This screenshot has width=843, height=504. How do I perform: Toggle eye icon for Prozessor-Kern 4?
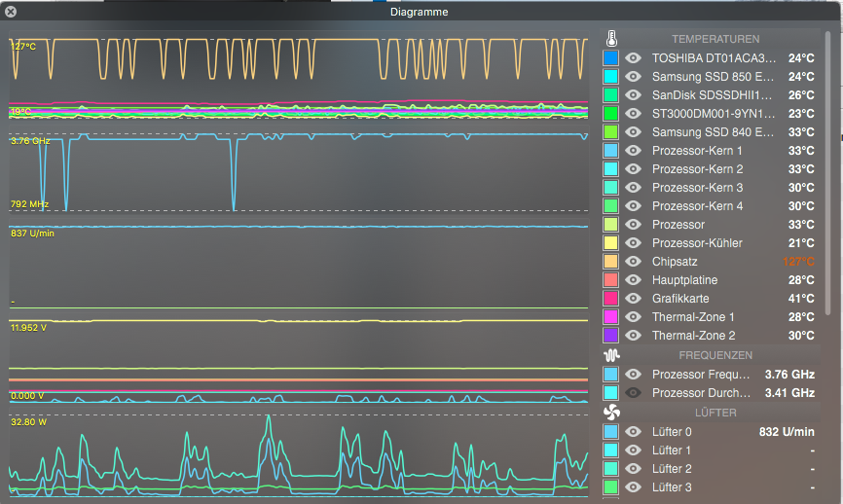point(634,206)
